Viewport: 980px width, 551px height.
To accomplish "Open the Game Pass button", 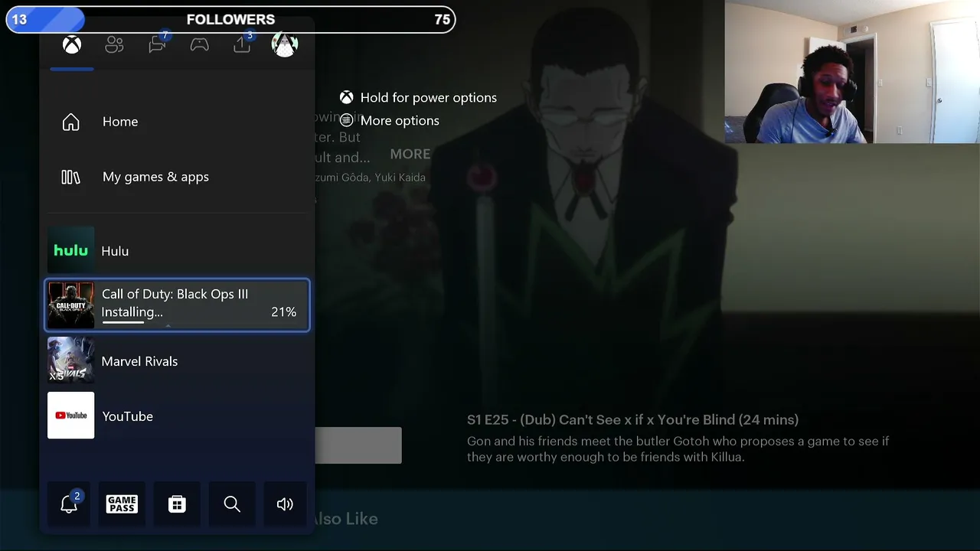I will click(122, 504).
